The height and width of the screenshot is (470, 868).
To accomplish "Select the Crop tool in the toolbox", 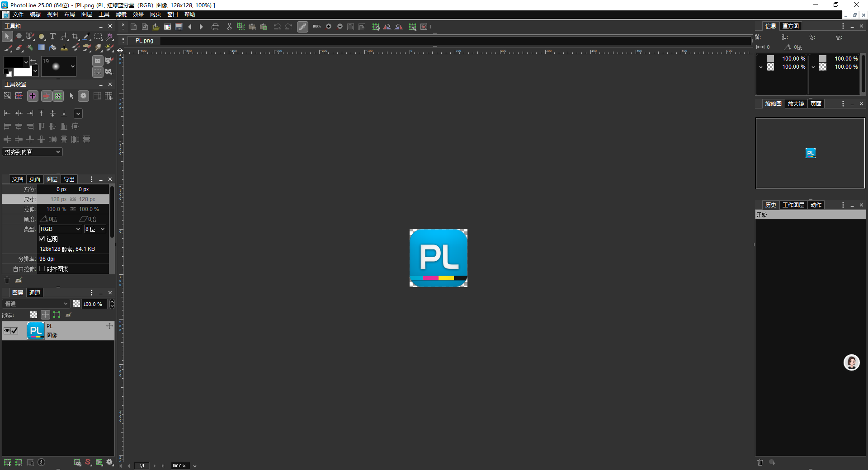I will coord(75,37).
